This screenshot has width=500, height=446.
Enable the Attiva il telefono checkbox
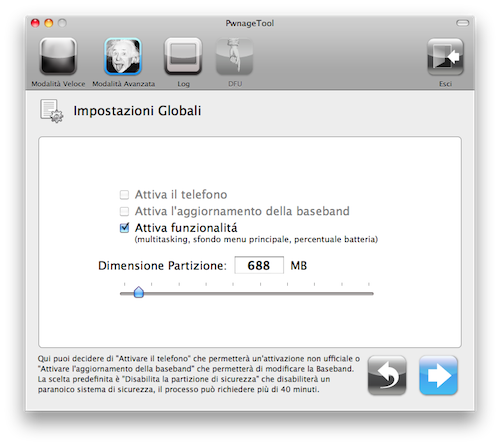point(124,194)
